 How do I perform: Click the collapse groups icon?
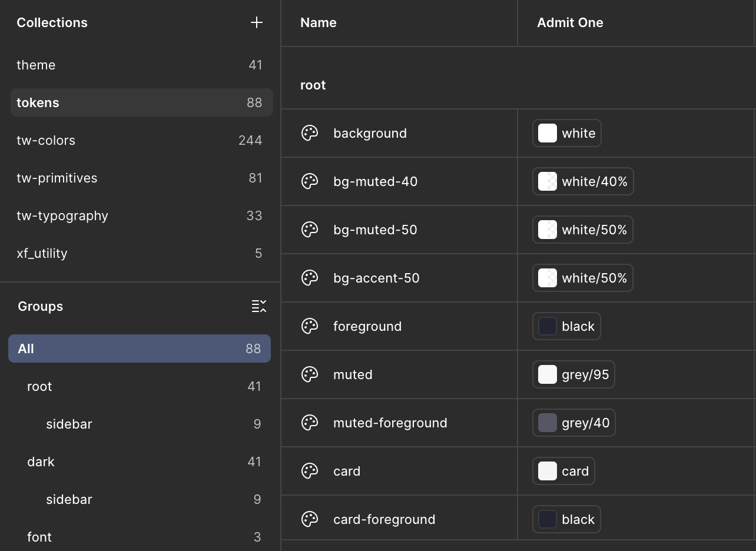(x=259, y=306)
